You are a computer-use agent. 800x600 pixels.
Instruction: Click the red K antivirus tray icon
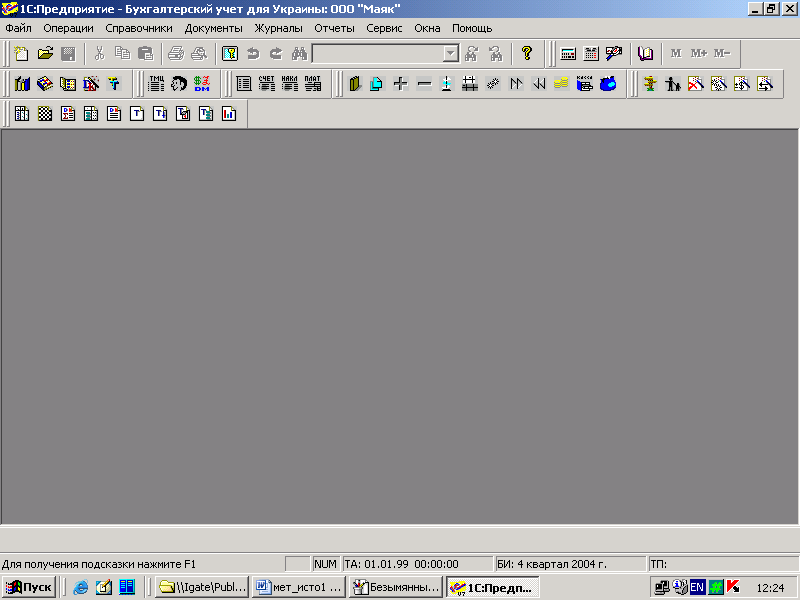[x=734, y=587]
